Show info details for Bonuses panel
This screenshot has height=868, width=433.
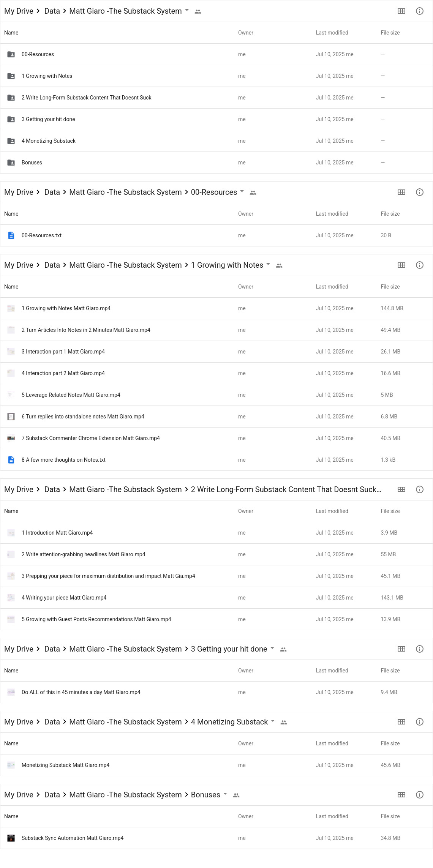coord(420,795)
